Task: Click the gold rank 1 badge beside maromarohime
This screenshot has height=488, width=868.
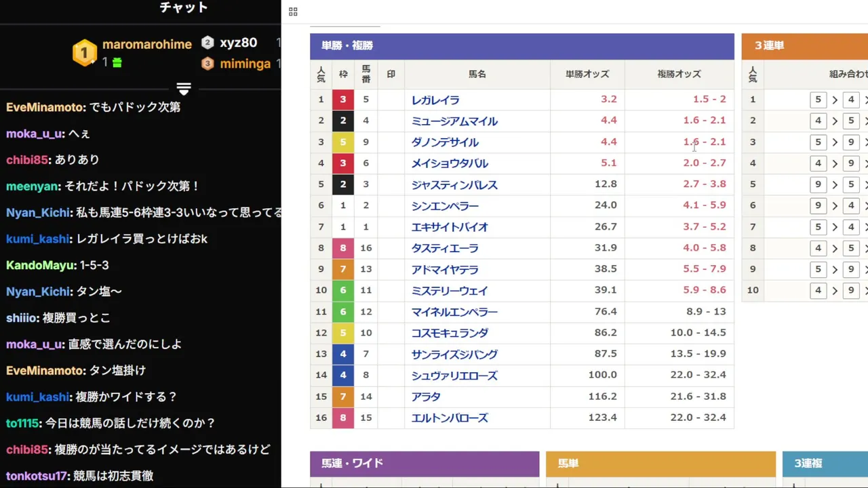Action: 85,52
